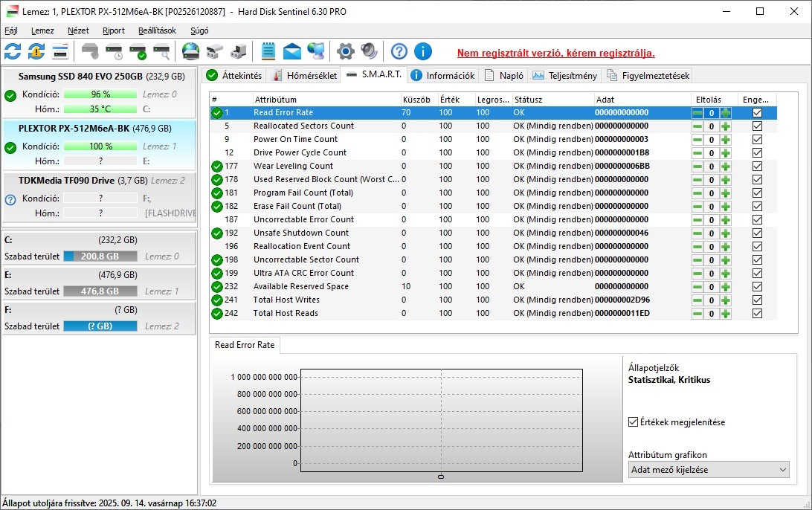Click green plus offset button for Read Error Rate

(726, 113)
